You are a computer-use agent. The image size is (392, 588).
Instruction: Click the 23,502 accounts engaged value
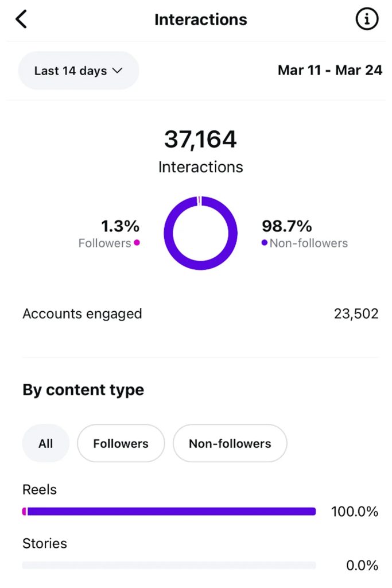point(356,314)
